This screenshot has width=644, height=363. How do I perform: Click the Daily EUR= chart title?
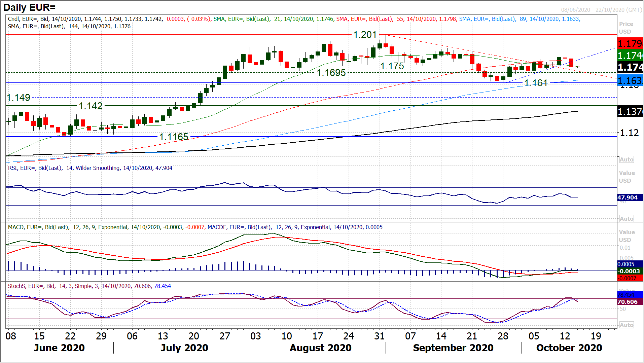[x=30, y=7]
